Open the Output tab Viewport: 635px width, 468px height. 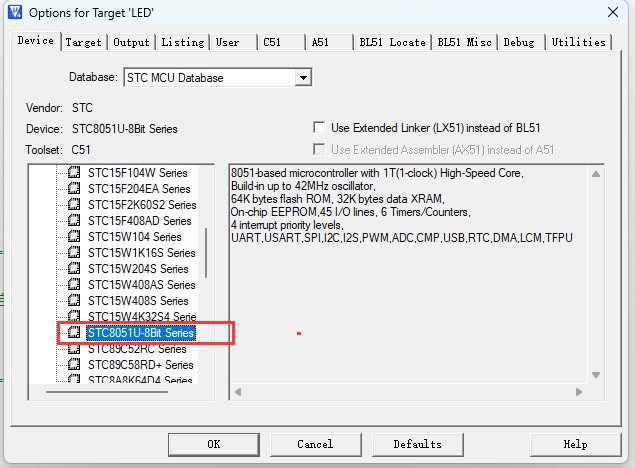(x=131, y=42)
